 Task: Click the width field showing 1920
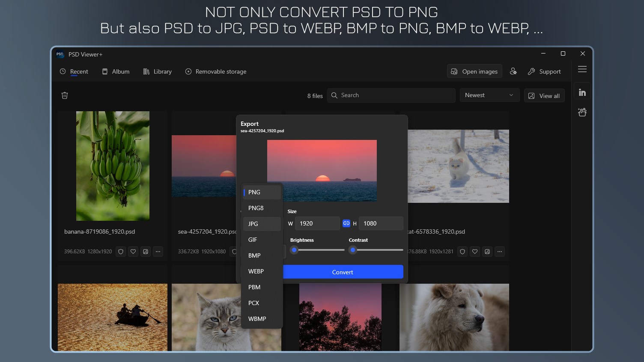[x=317, y=223]
